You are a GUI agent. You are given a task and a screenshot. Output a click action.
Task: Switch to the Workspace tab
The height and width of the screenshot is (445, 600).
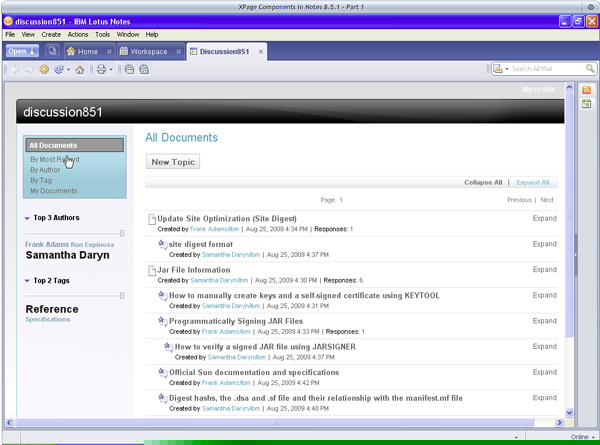pos(149,51)
